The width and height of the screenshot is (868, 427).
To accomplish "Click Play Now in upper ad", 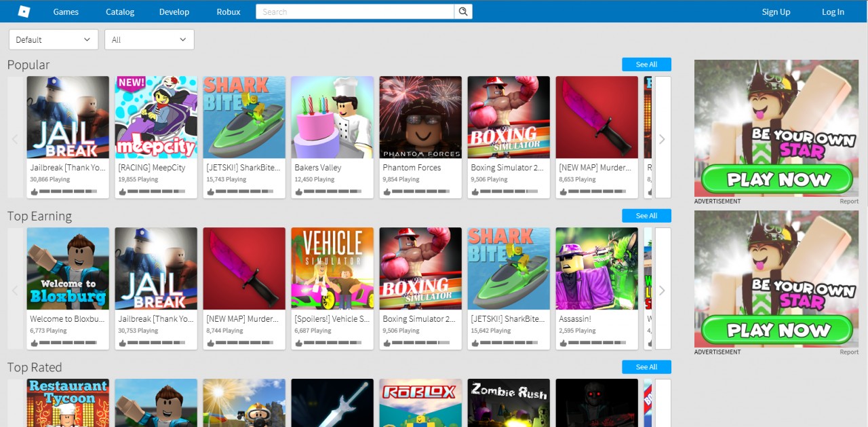I will (777, 179).
